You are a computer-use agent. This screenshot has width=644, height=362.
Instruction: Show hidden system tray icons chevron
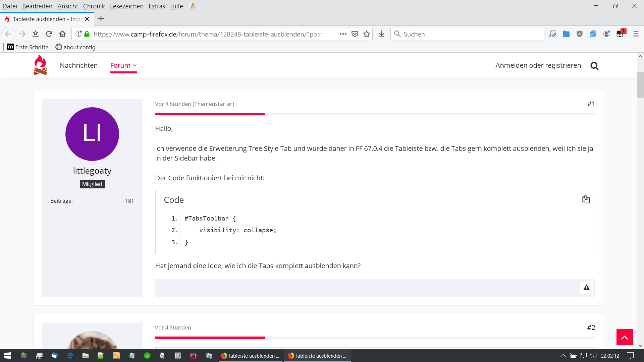tap(563, 356)
